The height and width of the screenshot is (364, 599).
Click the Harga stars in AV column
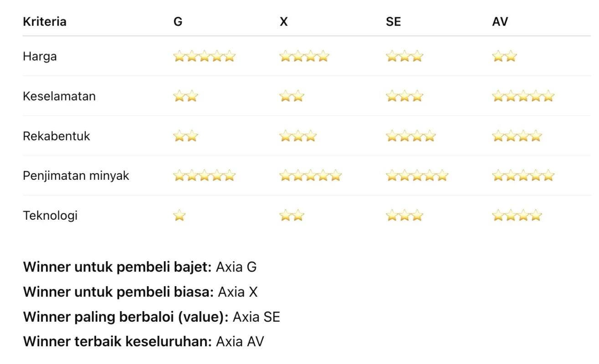504,56
